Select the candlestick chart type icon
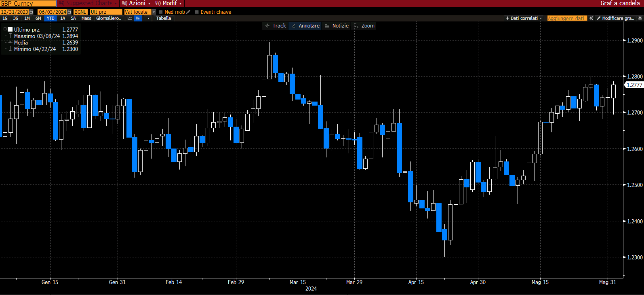Viewport: 644px width, 295px height. (x=138, y=18)
